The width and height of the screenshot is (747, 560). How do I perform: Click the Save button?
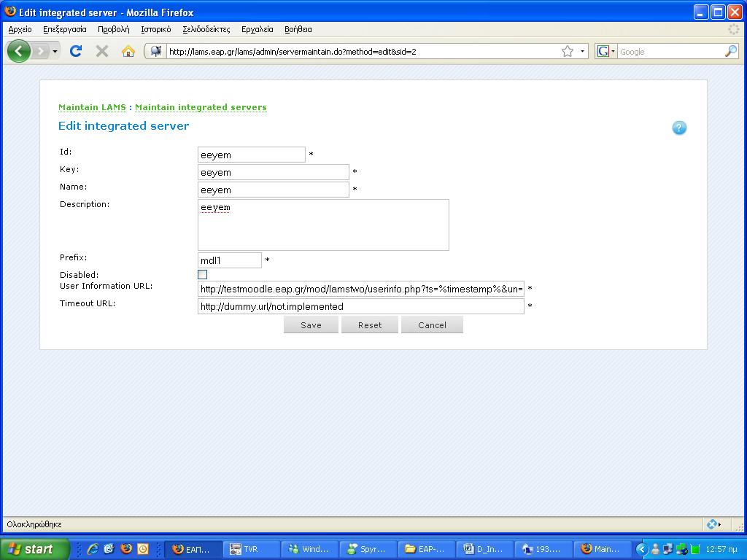pyautogui.click(x=311, y=325)
